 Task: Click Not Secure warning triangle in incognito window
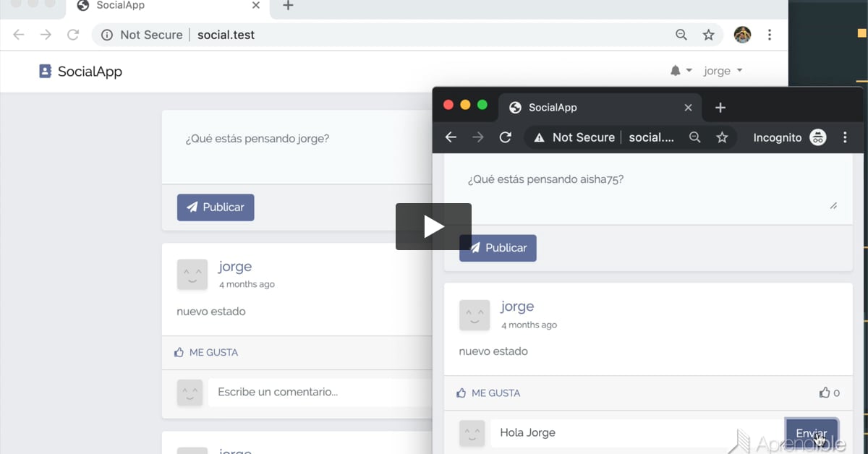pyautogui.click(x=539, y=137)
